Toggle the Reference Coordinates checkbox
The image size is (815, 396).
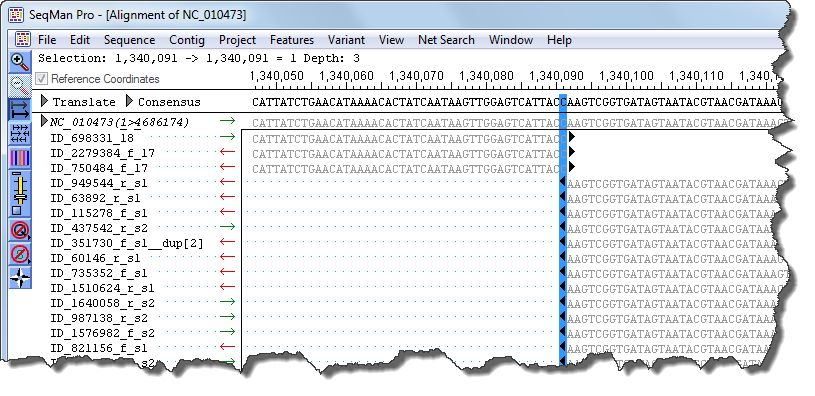(42, 79)
